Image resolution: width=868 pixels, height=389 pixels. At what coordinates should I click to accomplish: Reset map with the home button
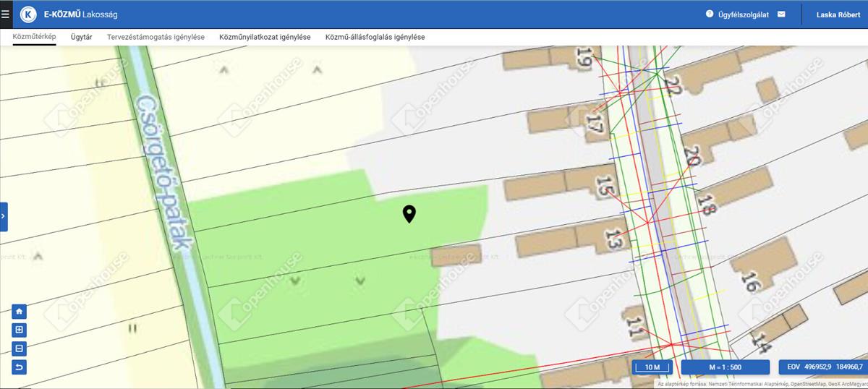click(x=20, y=312)
